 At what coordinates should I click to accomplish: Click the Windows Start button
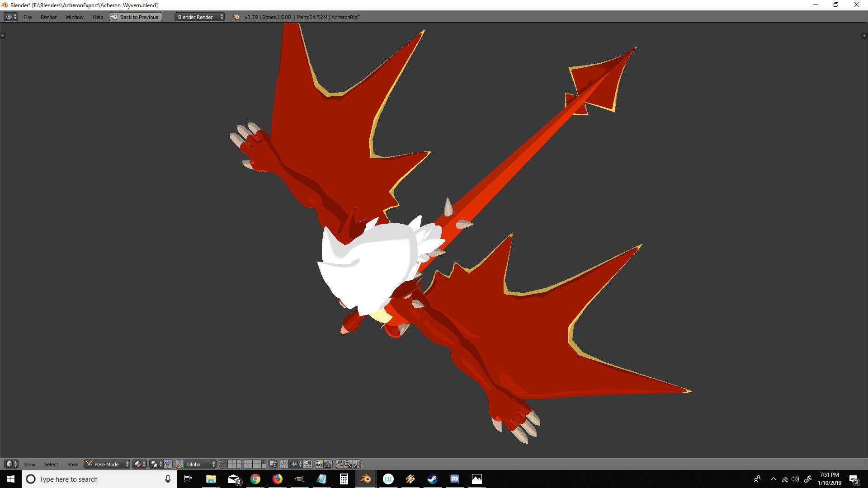[x=11, y=479]
